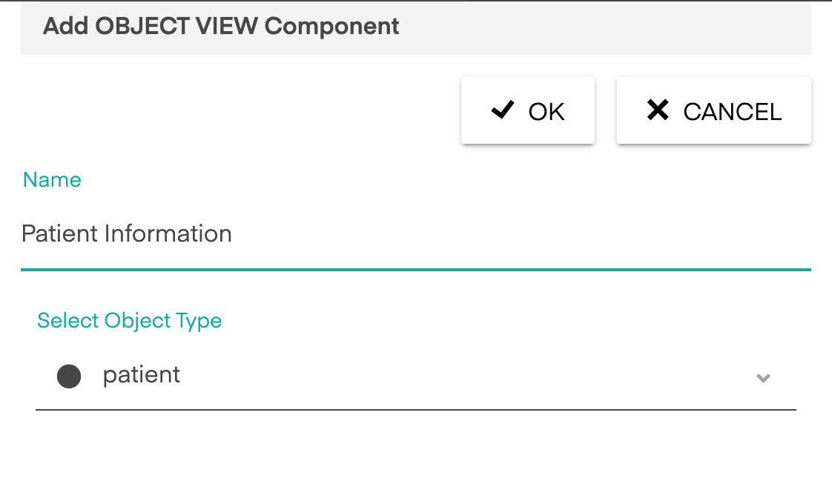The height and width of the screenshot is (504, 832).
Task: Click the 'Add OBJECT VIEW Component' header title
Action: point(221,26)
